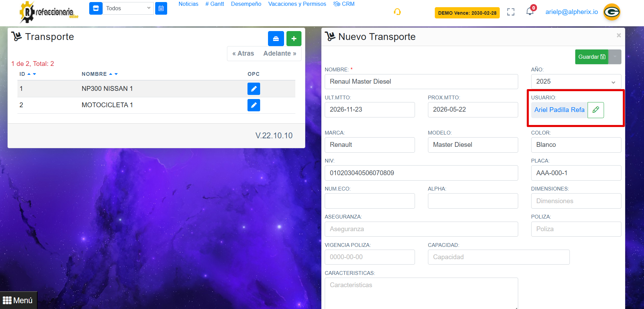Expand the AÑO 2025 dropdown
The height and width of the screenshot is (309, 644).
576,82
